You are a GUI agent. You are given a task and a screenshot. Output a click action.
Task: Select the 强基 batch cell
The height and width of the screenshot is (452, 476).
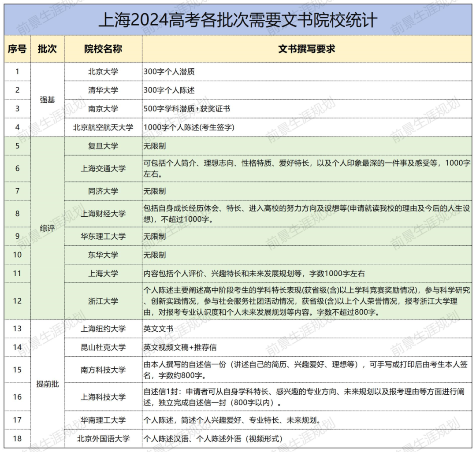tap(47, 100)
